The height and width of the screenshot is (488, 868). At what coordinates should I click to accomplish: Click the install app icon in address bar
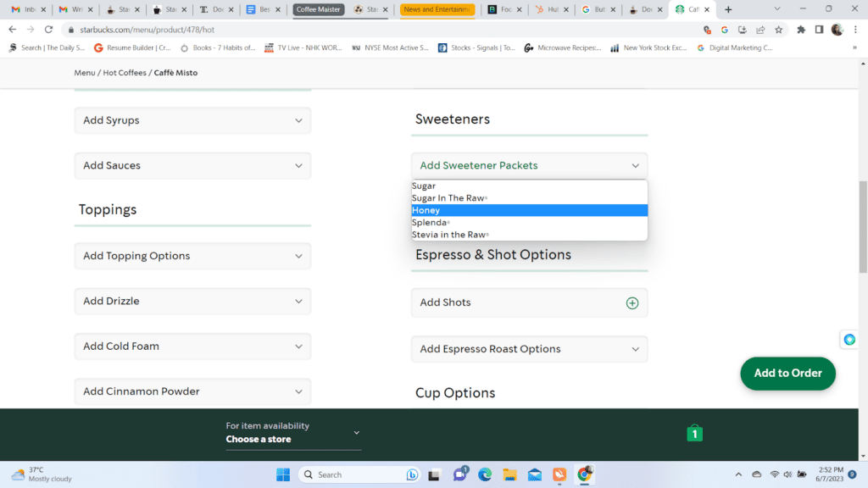pos(743,30)
